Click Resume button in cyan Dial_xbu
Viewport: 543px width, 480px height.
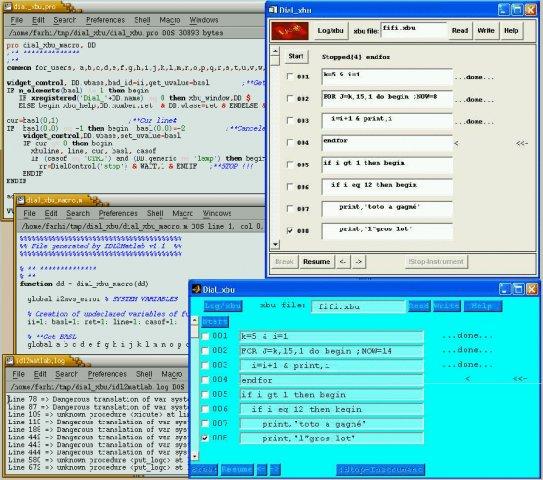tap(237, 470)
